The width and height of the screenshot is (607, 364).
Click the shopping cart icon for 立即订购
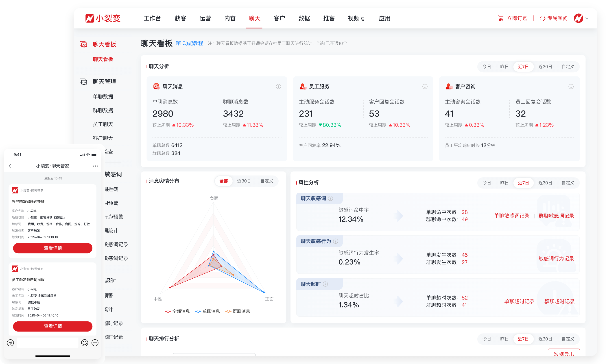click(501, 18)
